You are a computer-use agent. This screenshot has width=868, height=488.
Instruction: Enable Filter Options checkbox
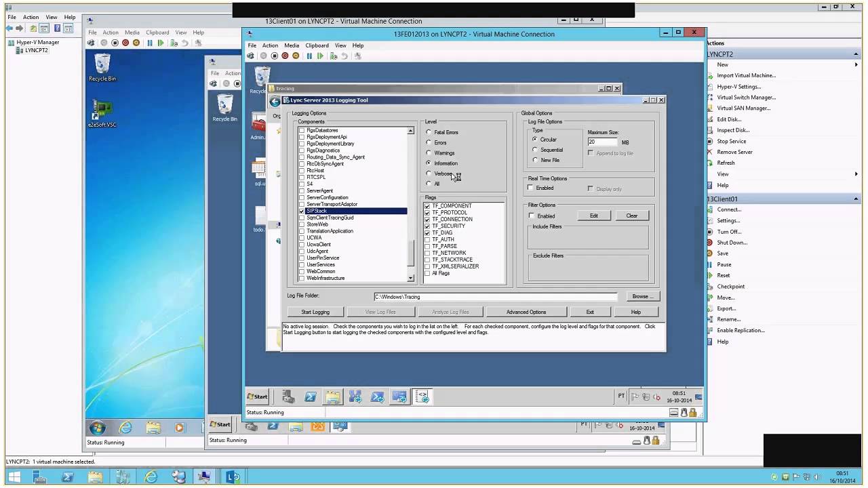(x=531, y=216)
